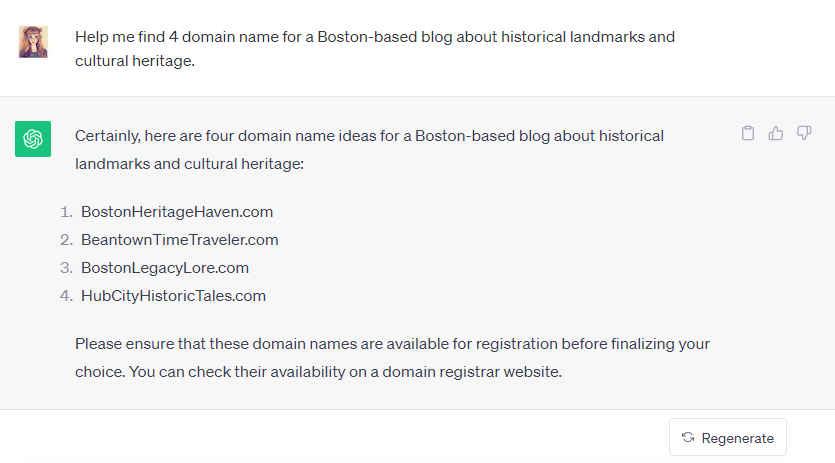835x463 pixels.
Task: Copy the response with clipboard icon
Action: click(748, 133)
